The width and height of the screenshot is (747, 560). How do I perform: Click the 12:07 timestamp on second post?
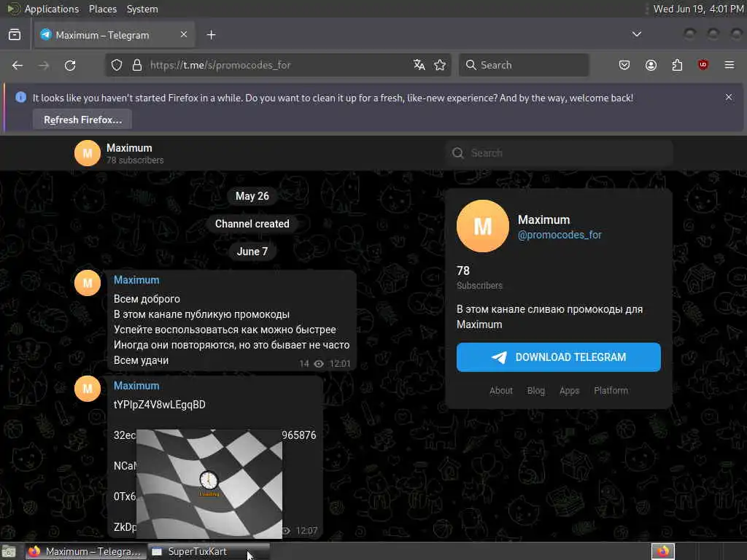coord(307,531)
